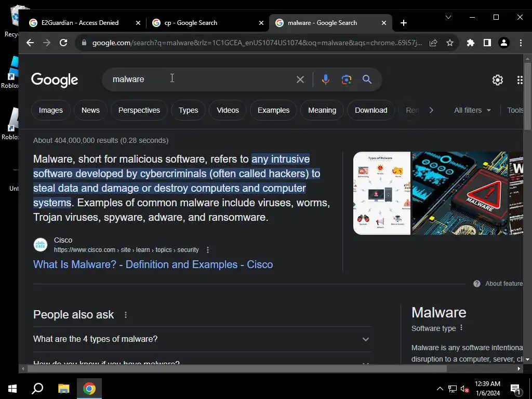Open What Is Malware Cisco link

153,264
